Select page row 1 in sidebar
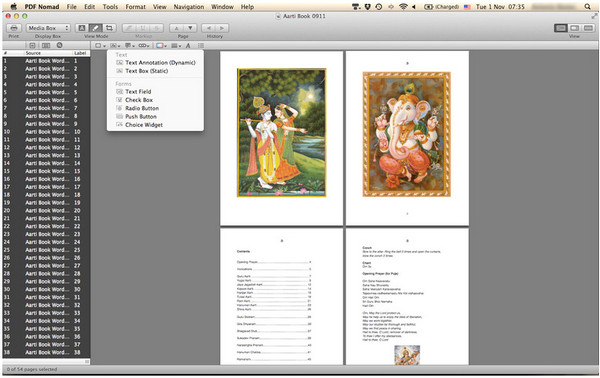 click(x=46, y=61)
